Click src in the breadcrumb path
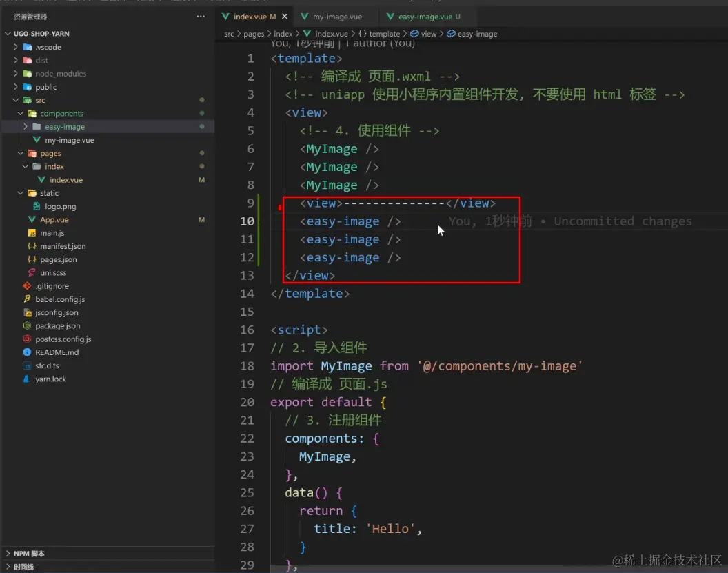This screenshot has width=728, height=573. click(229, 34)
